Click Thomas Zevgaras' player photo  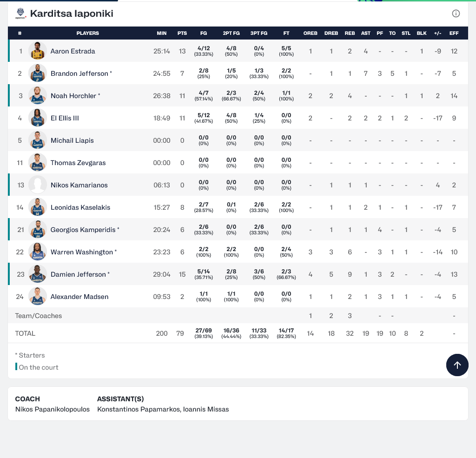(38, 163)
